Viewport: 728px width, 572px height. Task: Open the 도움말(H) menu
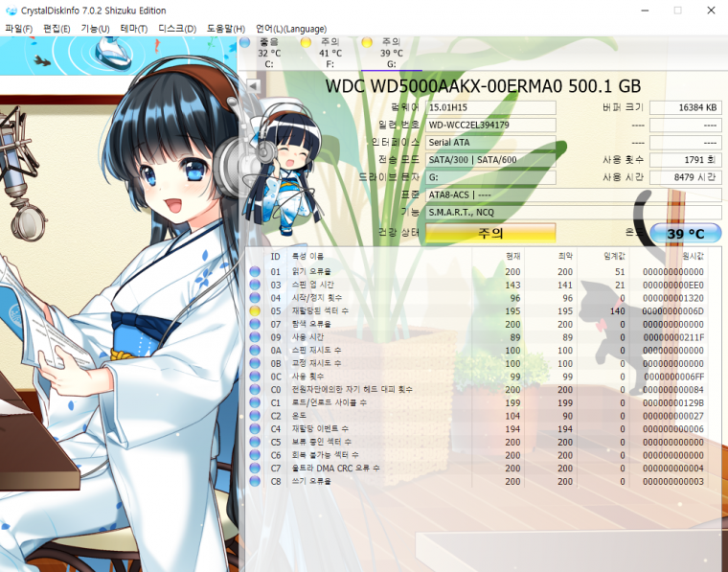226,29
